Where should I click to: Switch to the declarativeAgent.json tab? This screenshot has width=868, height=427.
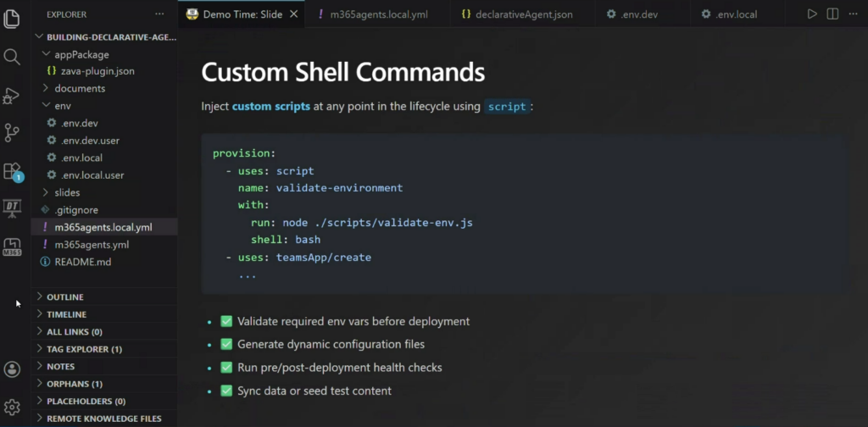pyautogui.click(x=517, y=14)
